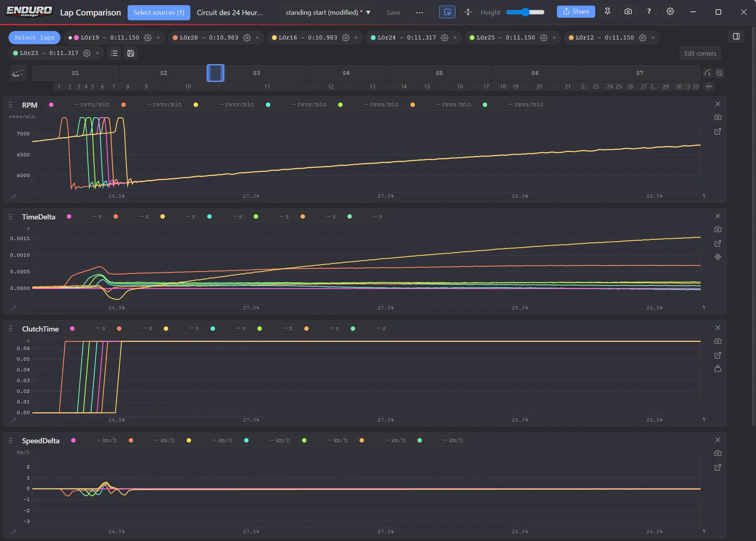Select sector S4 in track bar
756x541 pixels.
346,73
